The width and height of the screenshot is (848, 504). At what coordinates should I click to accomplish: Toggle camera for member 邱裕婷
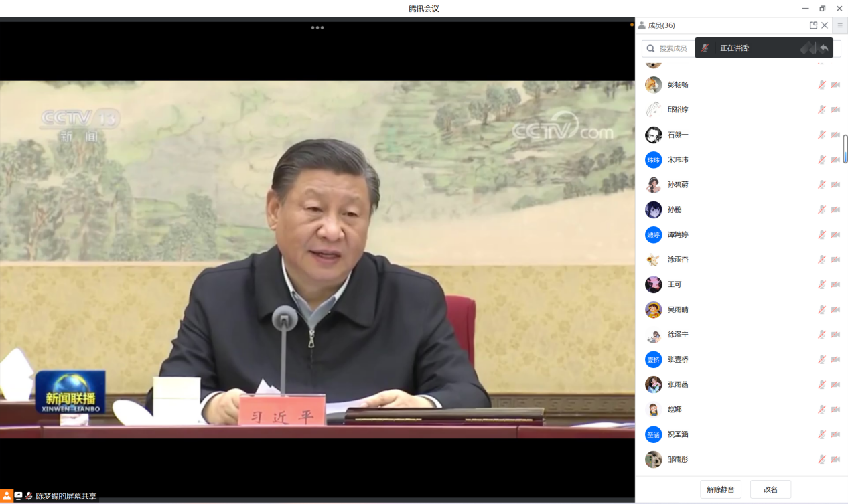click(x=835, y=110)
